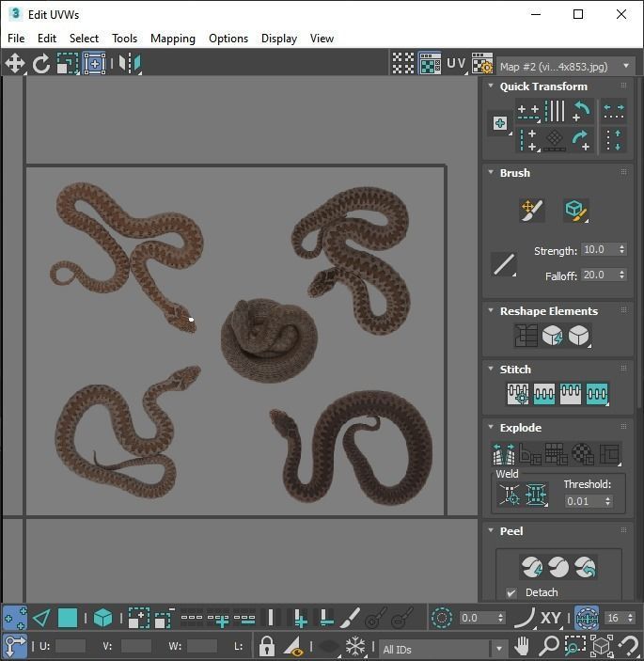The width and height of the screenshot is (644, 661).
Task: Click the weld Threshold spinner arrows
Action: pos(607,501)
